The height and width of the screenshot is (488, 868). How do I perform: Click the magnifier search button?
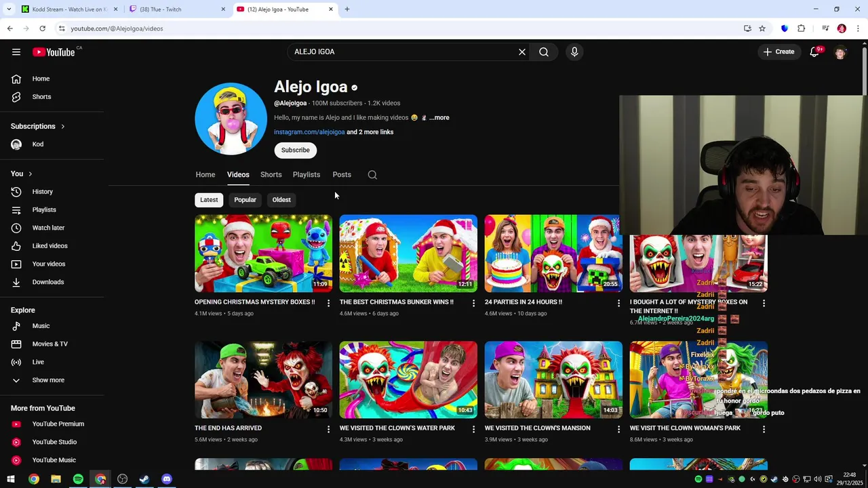click(544, 52)
